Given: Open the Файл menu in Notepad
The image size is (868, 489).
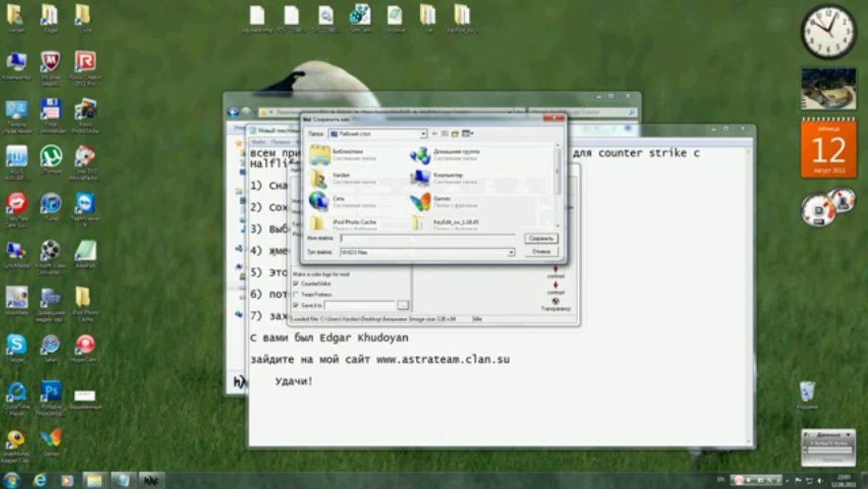Looking at the screenshot, I should [x=258, y=142].
